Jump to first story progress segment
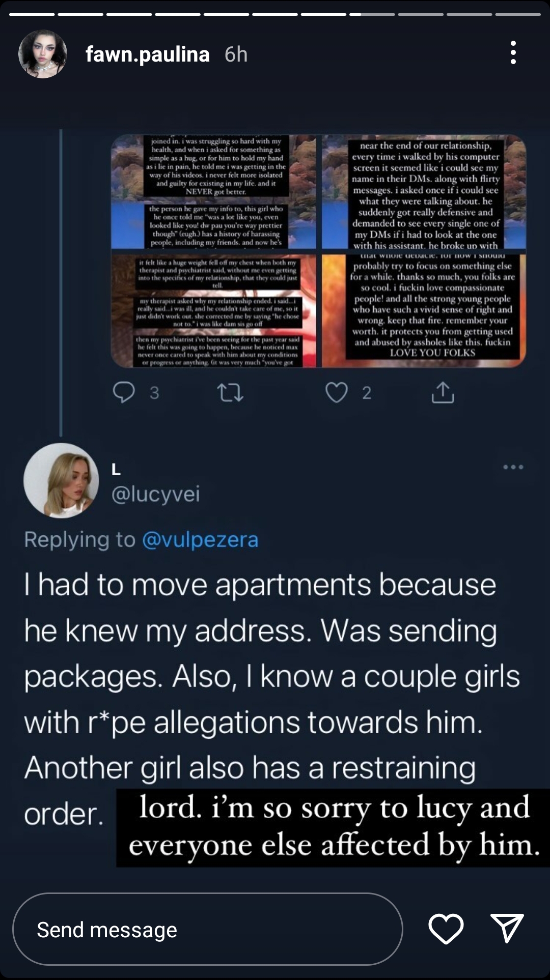 click(32, 14)
